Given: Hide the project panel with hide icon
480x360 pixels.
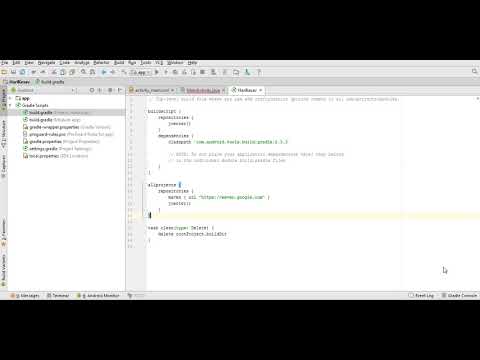Looking at the screenshot, I should (x=120, y=90).
